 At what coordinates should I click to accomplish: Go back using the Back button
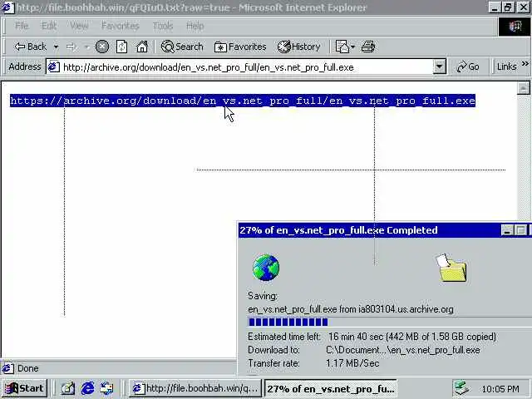[x=30, y=47]
